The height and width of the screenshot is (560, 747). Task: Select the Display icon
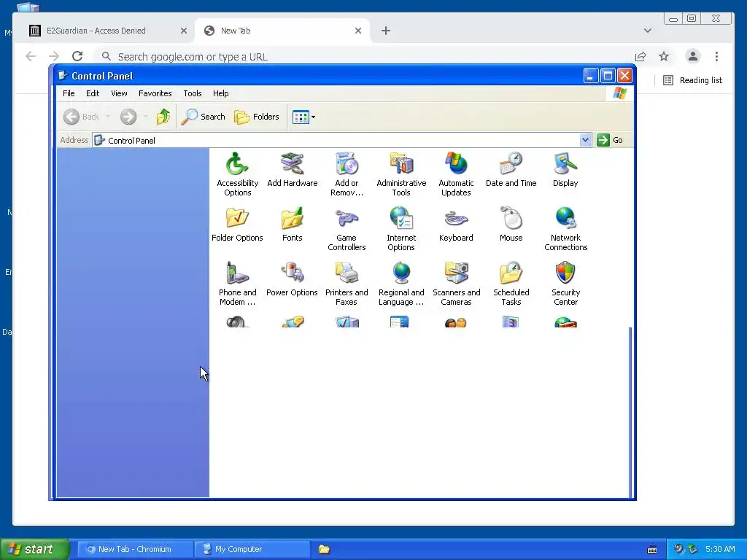565,169
